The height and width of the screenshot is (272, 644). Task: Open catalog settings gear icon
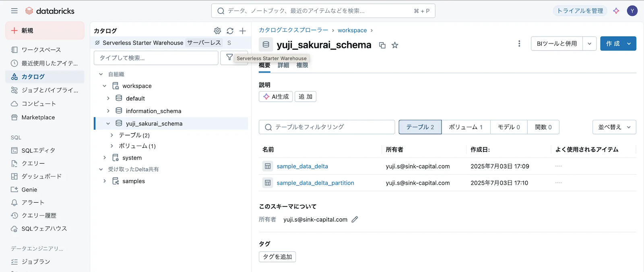[x=217, y=31]
